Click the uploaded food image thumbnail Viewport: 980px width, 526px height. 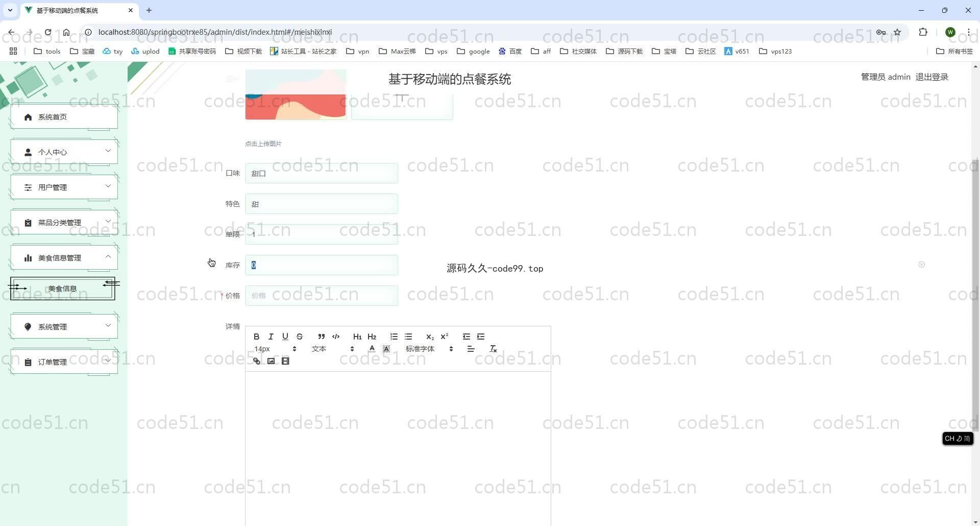click(296, 94)
